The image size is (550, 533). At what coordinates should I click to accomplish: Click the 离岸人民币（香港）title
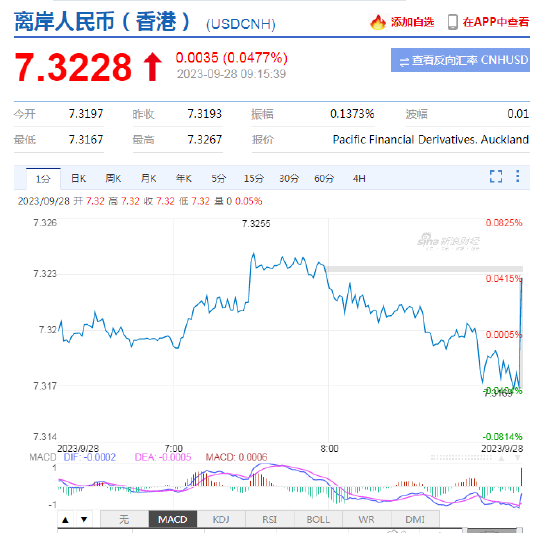point(102,22)
